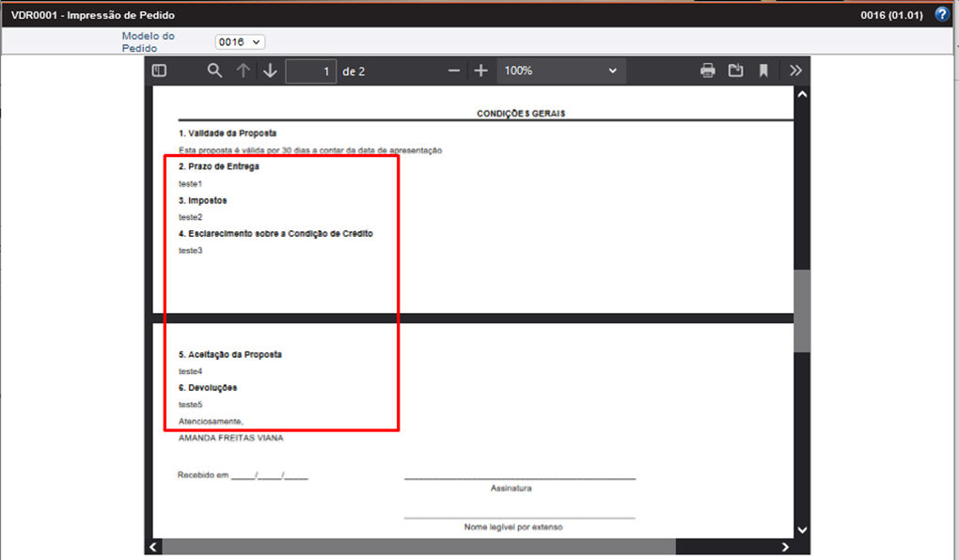Click the horizontal scrollbar left arrow
The width and height of the screenshot is (959, 560).
point(152,546)
